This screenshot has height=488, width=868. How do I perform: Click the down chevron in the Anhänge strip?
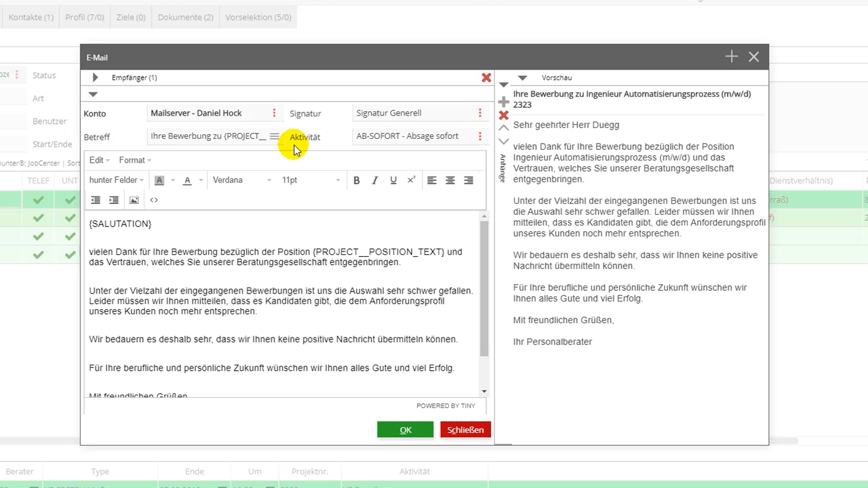[x=503, y=142]
